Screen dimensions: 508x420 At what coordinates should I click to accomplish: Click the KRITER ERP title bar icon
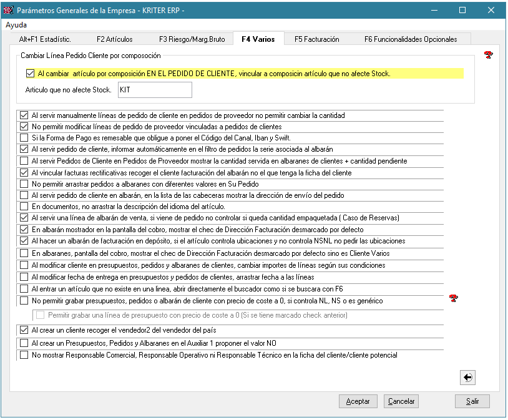[9, 10]
